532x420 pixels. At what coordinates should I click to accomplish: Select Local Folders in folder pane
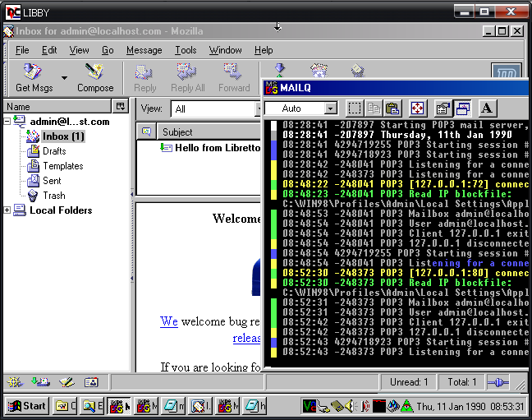(x=61, y=210)
